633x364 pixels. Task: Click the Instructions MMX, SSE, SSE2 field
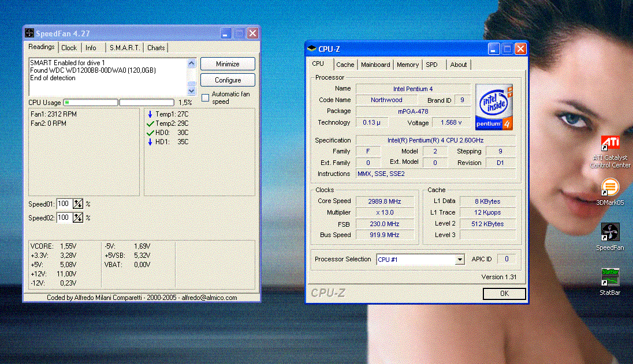coord(435,174)
